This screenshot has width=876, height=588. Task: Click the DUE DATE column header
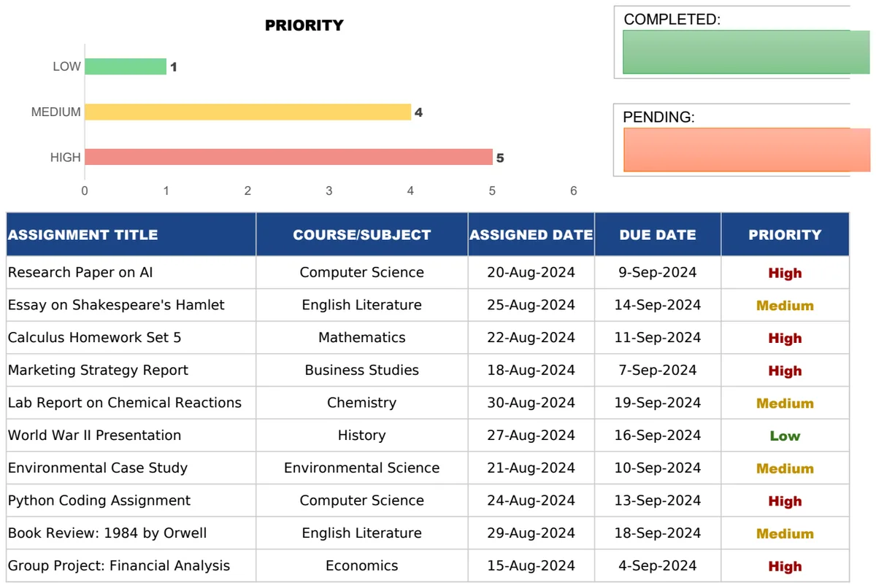point(658,234)
